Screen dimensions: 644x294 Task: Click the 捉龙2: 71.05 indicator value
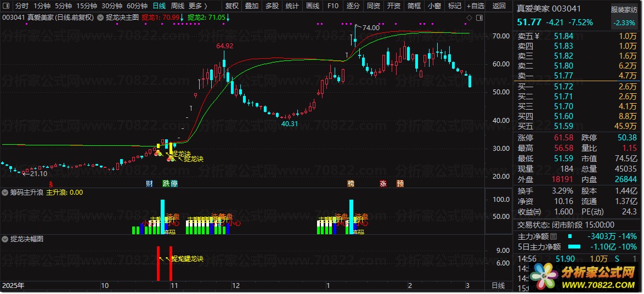(206, 17)
